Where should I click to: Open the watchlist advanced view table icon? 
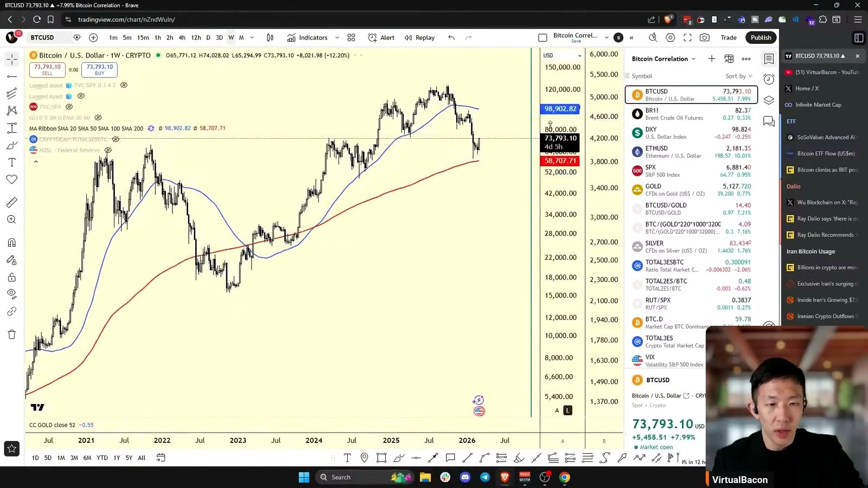(x=729, y=59)
